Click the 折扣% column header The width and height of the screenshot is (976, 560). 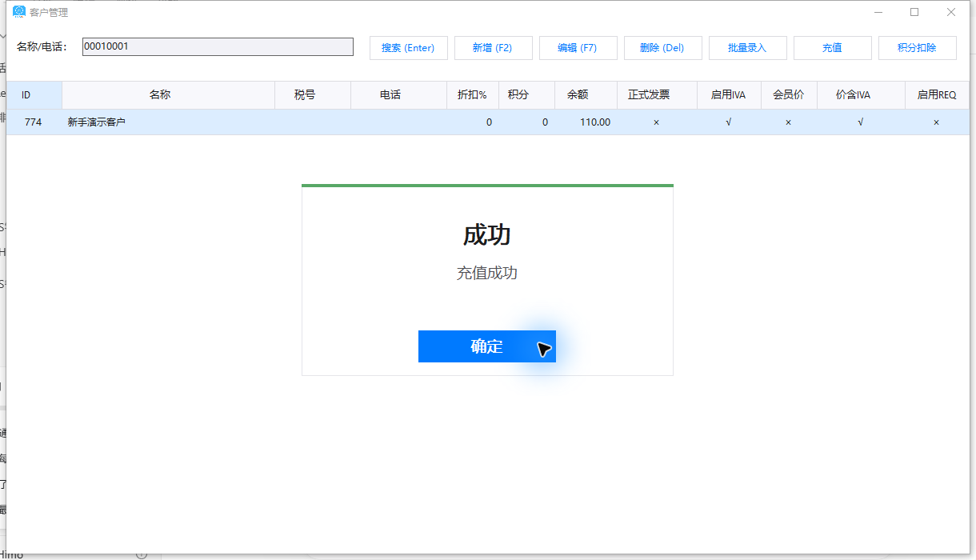pos(473,95)
